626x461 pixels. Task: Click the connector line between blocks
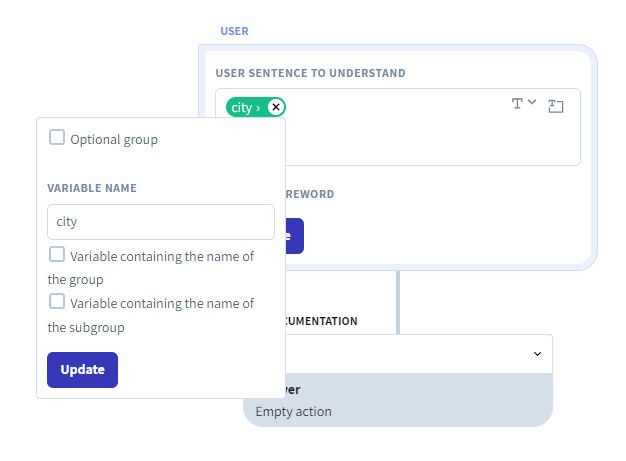click(x=398, y=300)
